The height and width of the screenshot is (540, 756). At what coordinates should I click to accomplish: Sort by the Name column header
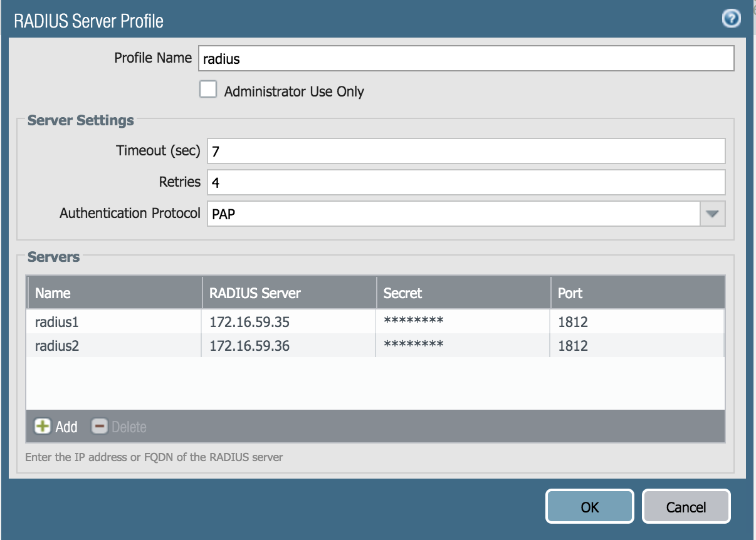pos(113,293)
